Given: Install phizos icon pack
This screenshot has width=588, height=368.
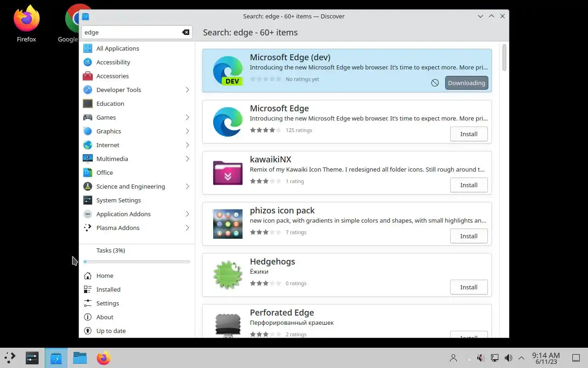Looking at the screenshot, I should [x=469, y=236].
